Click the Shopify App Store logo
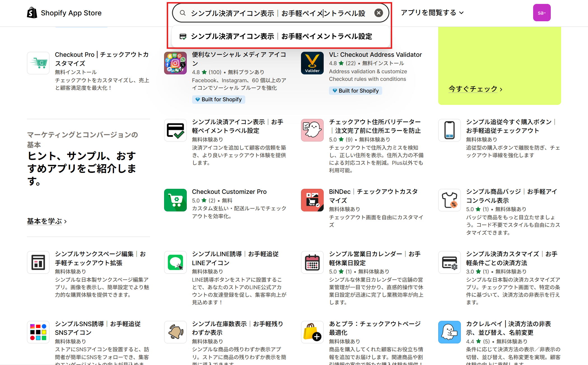The image size is (588, 365). [64, 13]
